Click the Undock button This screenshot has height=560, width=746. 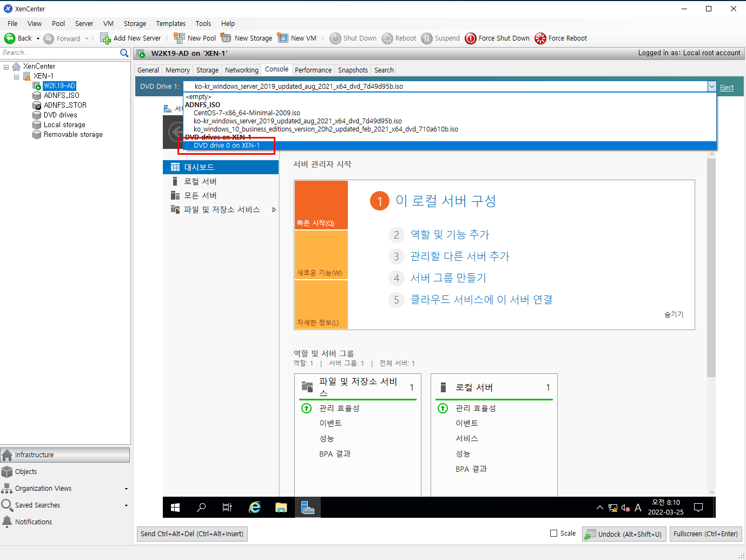(624, 533)
